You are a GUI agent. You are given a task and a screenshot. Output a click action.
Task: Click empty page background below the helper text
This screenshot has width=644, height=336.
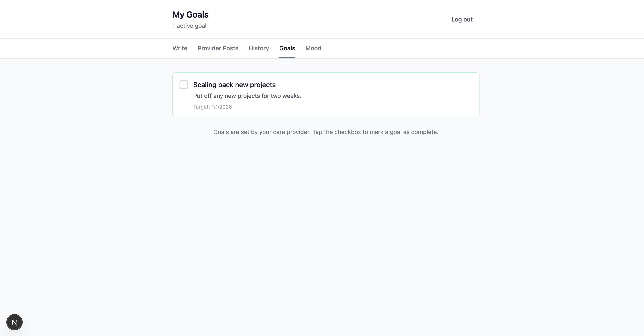pyautogui.click(x=325, y=212)
